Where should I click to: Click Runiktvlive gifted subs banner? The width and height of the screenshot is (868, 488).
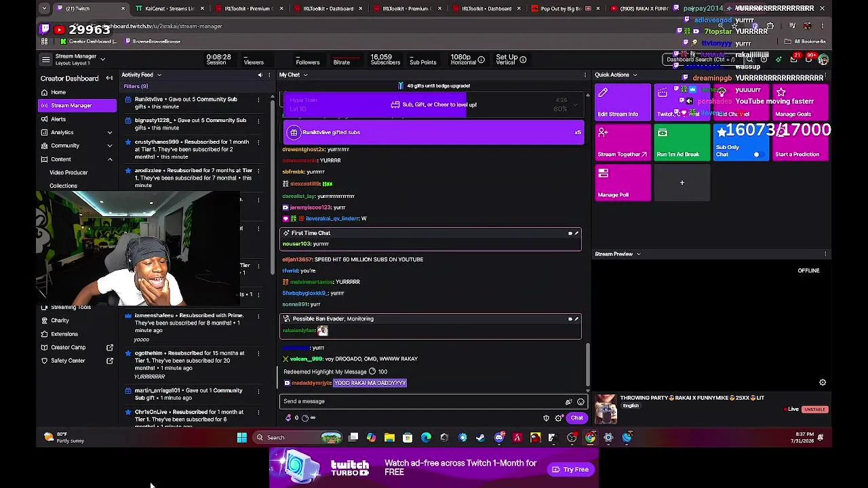(x=435, y=133)
